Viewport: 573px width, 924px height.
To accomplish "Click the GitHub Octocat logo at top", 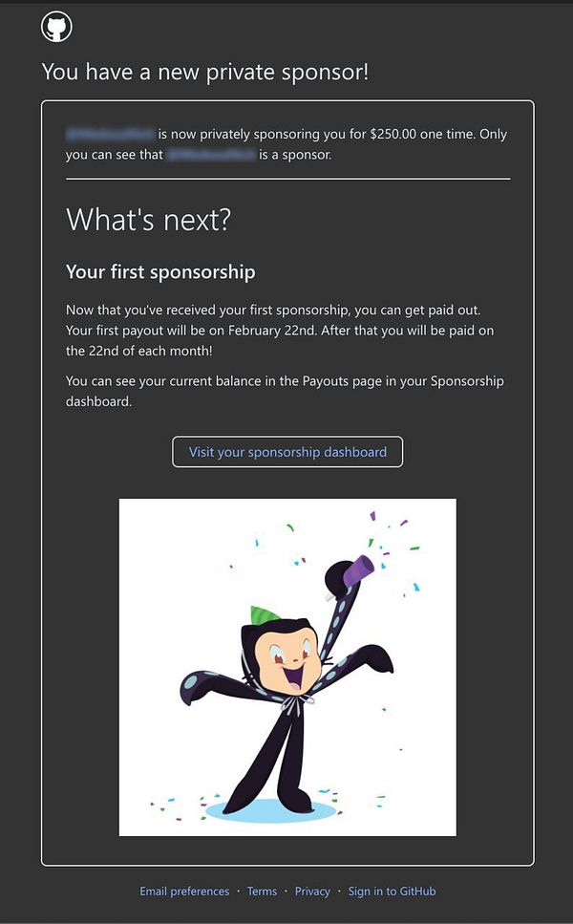I will [x=56, y=27].
